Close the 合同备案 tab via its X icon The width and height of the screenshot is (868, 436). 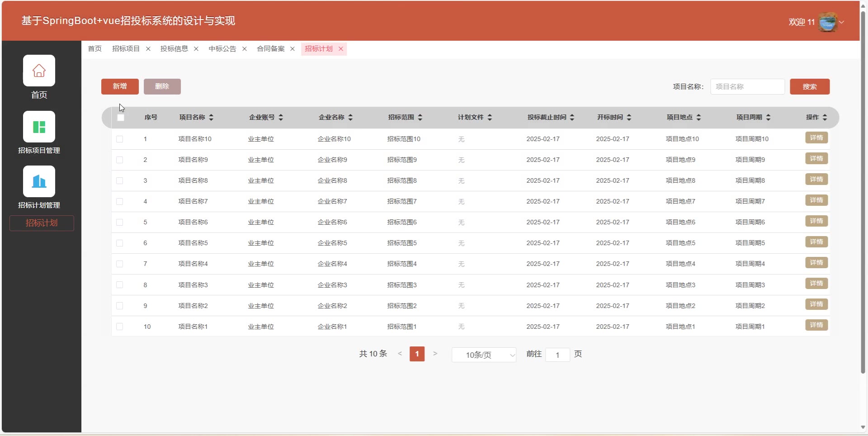coord(292,49)
